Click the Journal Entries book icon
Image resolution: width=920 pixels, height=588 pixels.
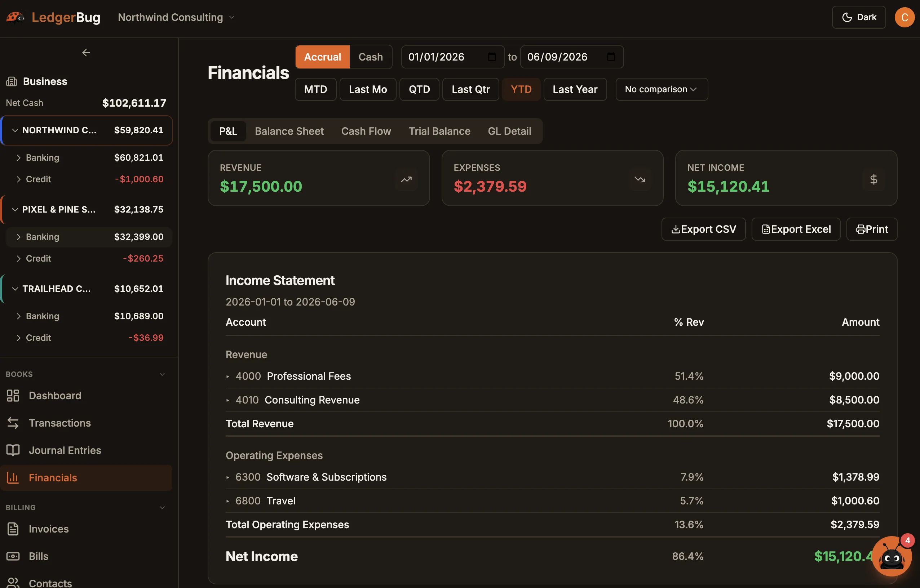tap(13, 450)
